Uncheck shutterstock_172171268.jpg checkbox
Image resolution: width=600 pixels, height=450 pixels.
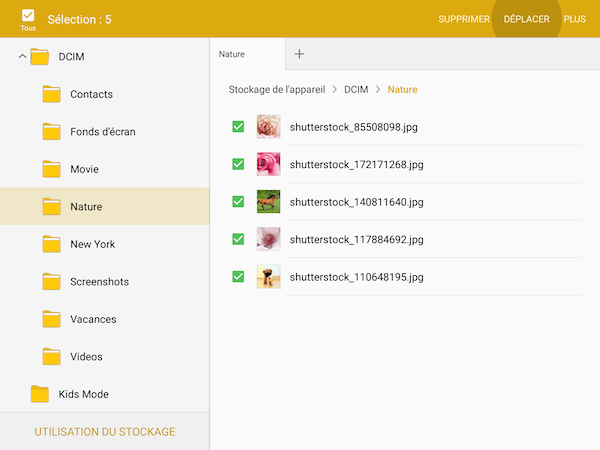(238, 164)
